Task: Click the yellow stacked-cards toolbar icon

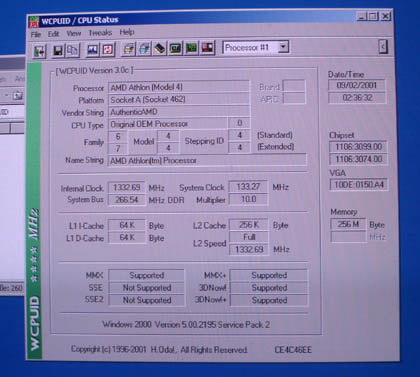Action: 129,49
